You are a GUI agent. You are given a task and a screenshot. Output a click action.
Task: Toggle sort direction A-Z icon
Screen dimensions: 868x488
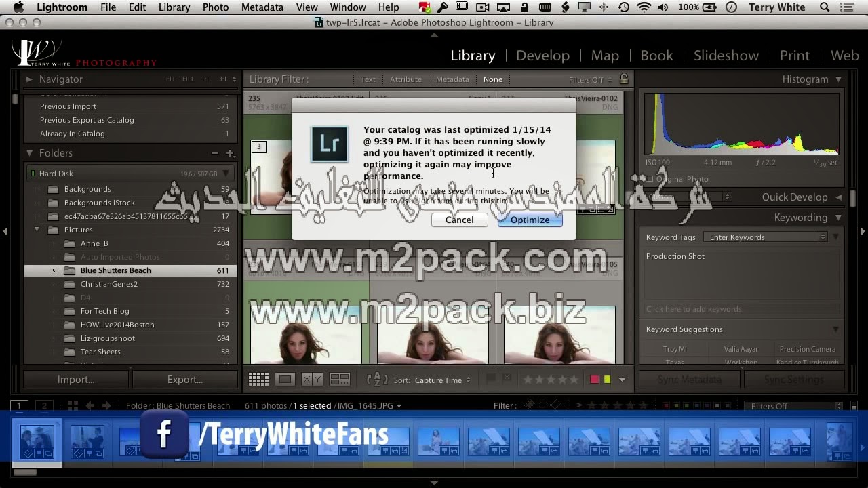point(377,380)
